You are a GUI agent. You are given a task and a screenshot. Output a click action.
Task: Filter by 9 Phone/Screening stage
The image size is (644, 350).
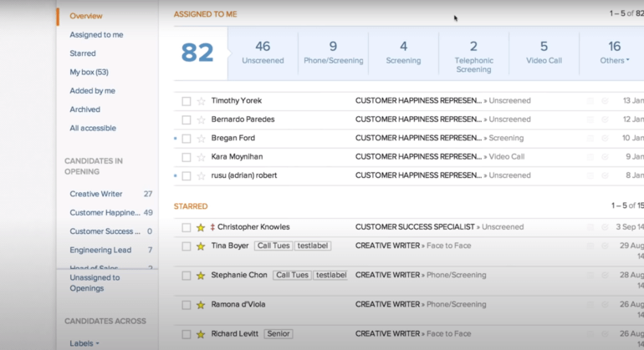pos(333,53)
